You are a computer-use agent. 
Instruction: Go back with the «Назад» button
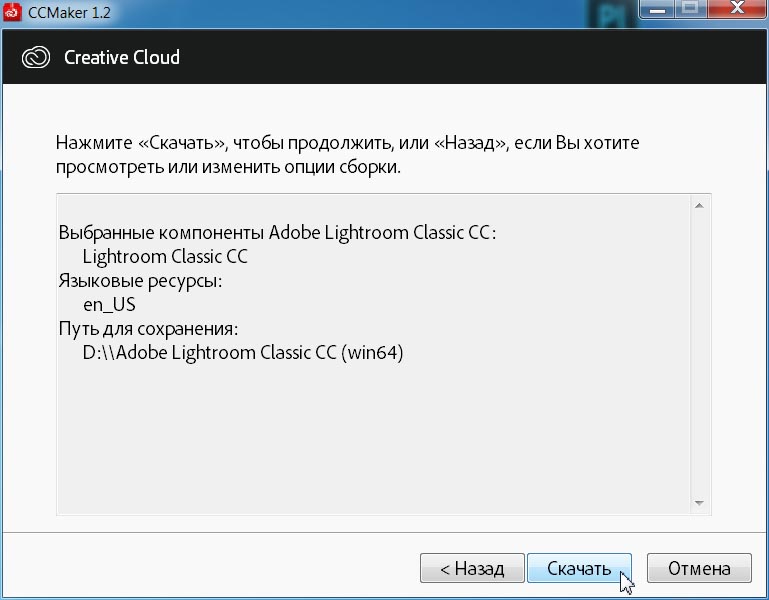(472, 569)
